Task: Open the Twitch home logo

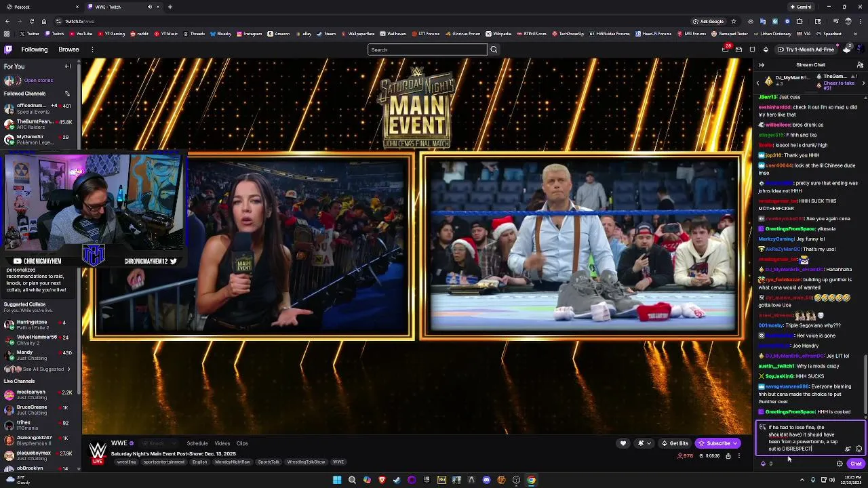Action: [x=8, y=49]
